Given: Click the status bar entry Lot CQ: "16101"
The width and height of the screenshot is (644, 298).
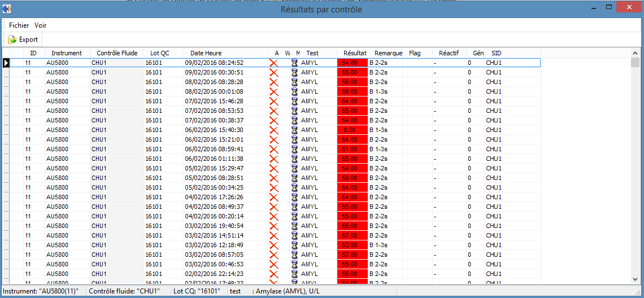Looking at the screenshot, I should [197, 291].
